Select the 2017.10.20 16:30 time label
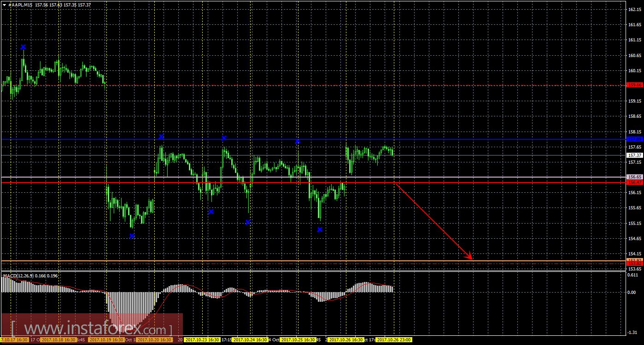Viewport: 644px width, 345px height. click(x=154, y=340)
